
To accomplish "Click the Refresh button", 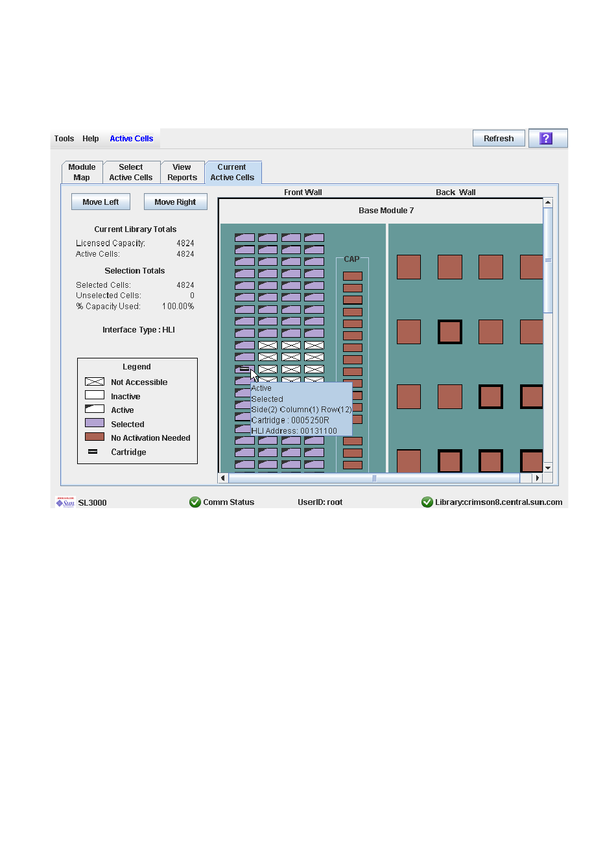I will coord(499,138).
